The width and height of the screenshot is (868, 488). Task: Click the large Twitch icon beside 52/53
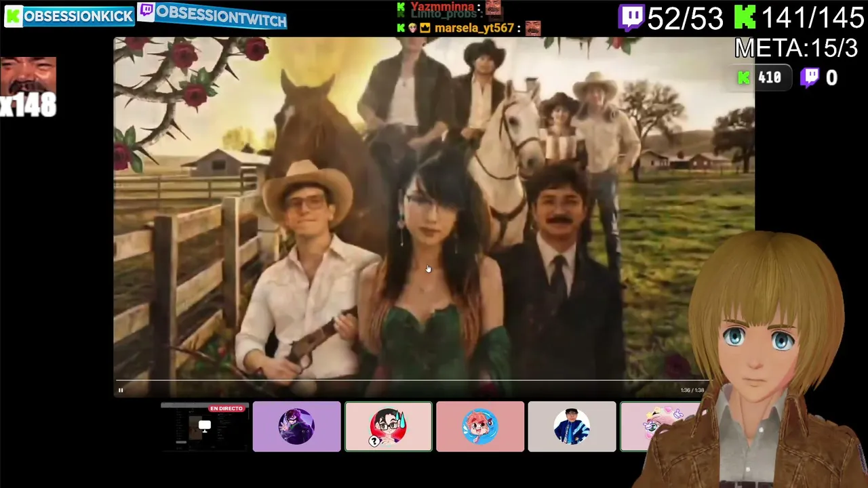(631, 18)
